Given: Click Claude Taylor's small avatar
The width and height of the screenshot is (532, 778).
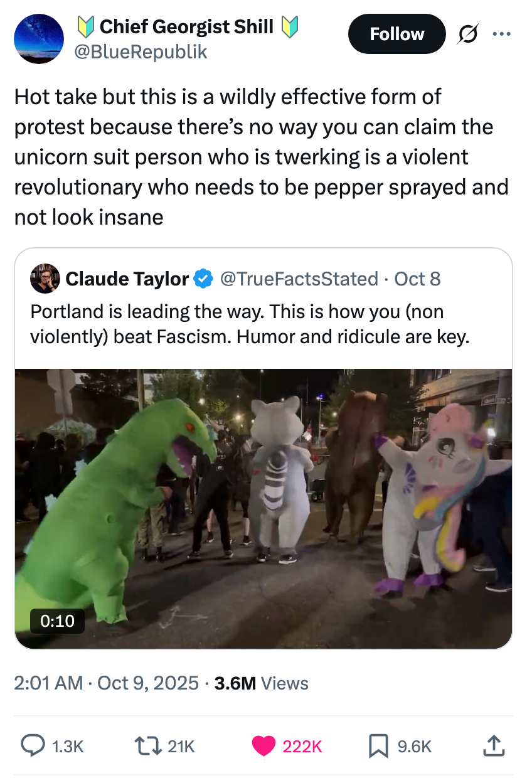Looking at the screenshot, I should pos(45,279).
